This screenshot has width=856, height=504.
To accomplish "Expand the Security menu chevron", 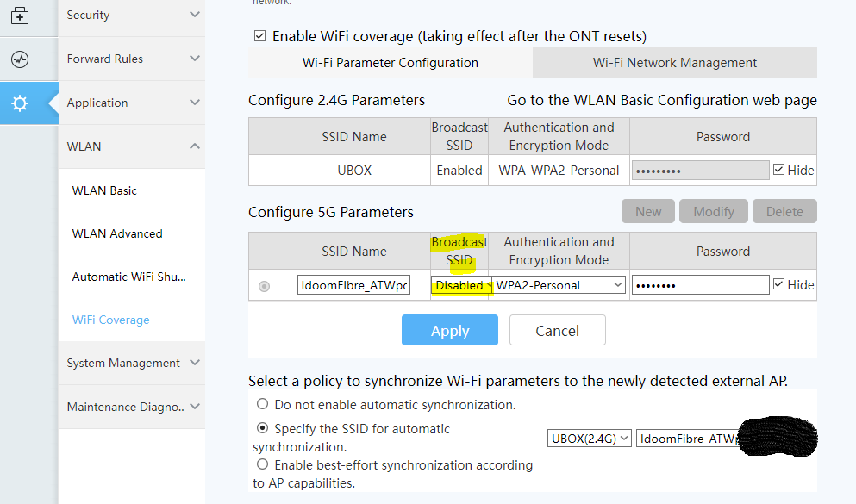I will (194, 15).
